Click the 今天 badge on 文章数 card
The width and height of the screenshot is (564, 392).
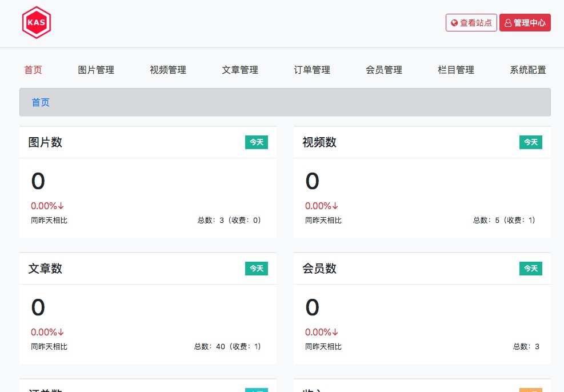pos(256,269)
